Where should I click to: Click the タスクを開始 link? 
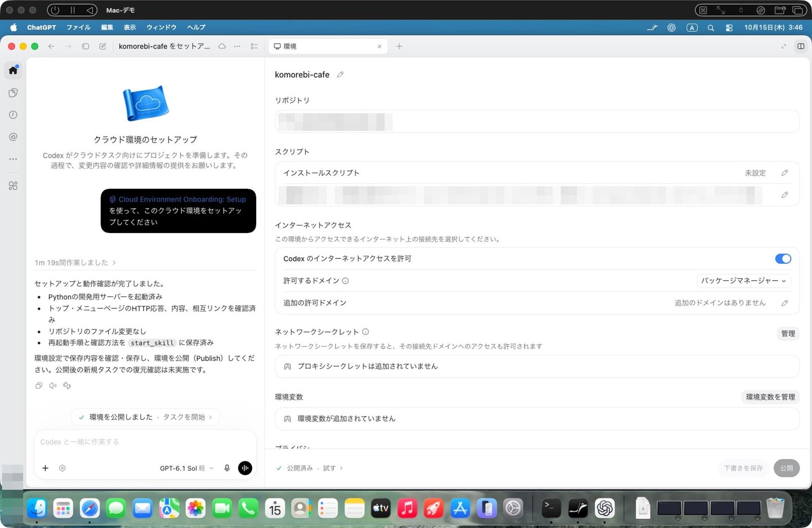point(187,417)
